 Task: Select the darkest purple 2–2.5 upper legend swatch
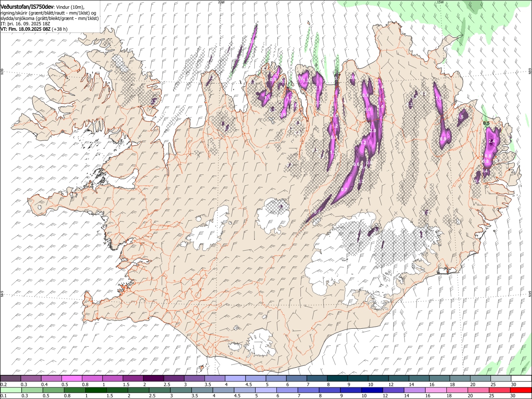pos(153,379)
